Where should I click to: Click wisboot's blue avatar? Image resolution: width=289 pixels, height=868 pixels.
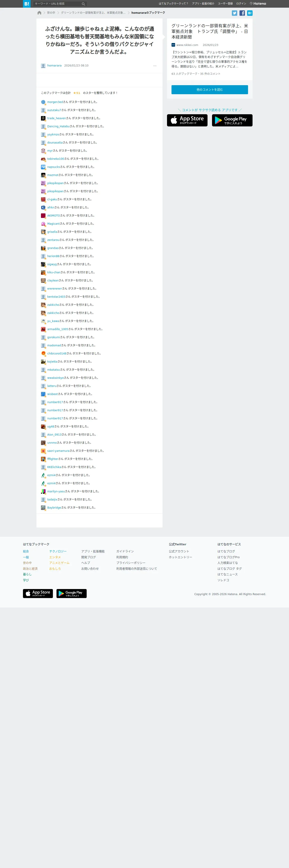(43, 394)
